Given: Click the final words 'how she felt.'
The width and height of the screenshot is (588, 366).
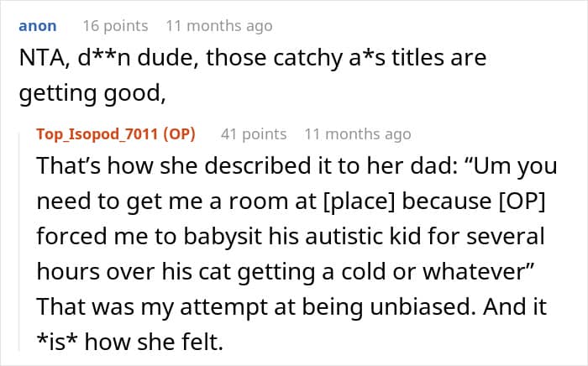Looking at the screenshot, I should (x=154, y=342).
